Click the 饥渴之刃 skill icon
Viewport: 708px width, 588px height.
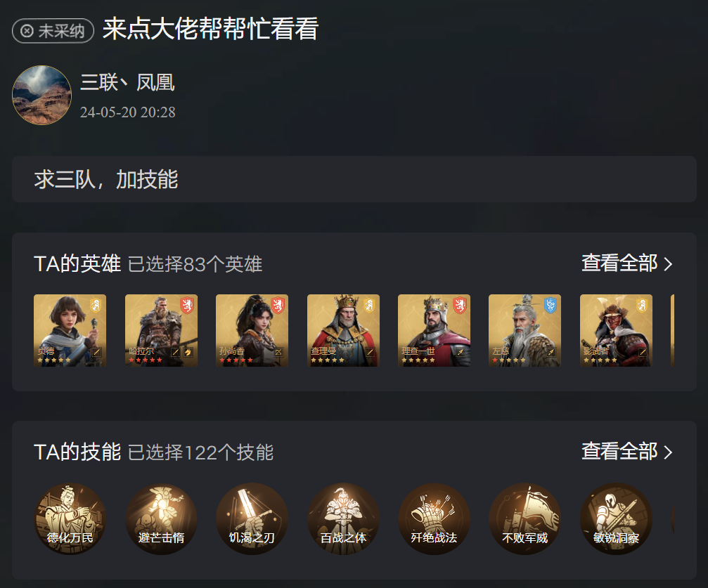coord(252,519)
